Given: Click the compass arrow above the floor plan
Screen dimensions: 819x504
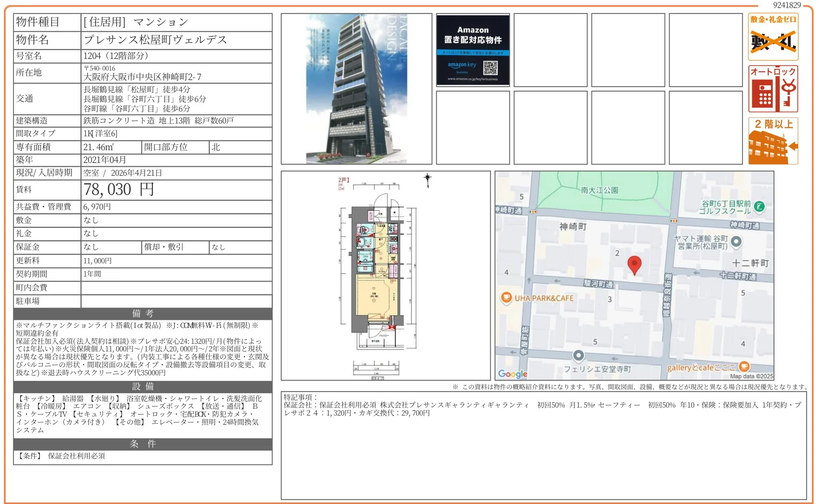Looking at the screenshot, I should (427, 180).
